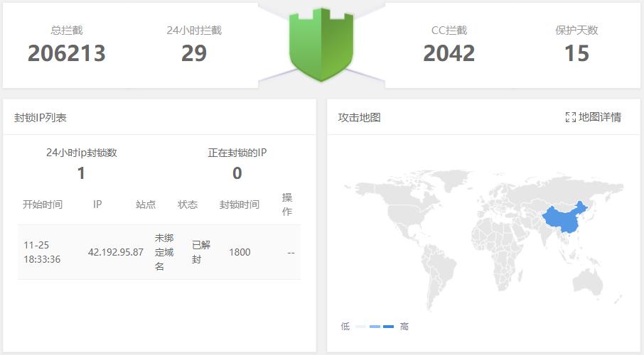Click the 状态 column header

[188, 204]
